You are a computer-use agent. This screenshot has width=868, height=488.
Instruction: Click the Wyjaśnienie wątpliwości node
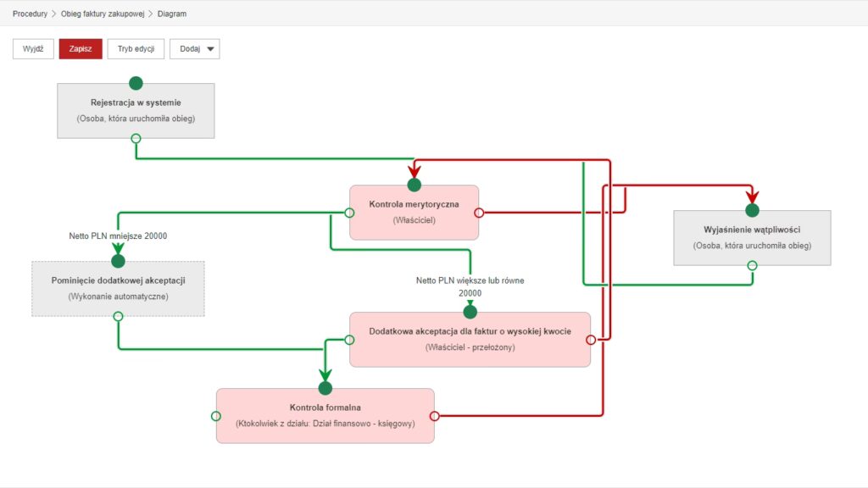[752, 237]
